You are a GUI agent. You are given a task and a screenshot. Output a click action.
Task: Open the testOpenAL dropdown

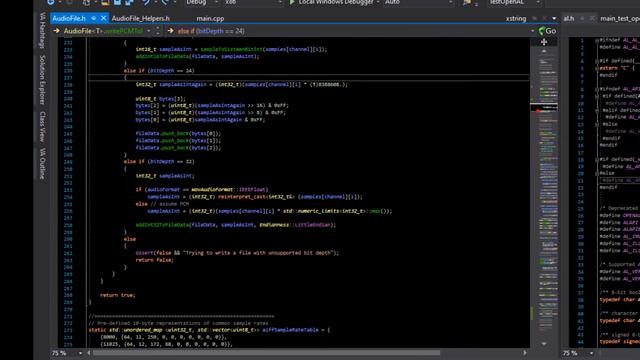[x=514, y=2]
